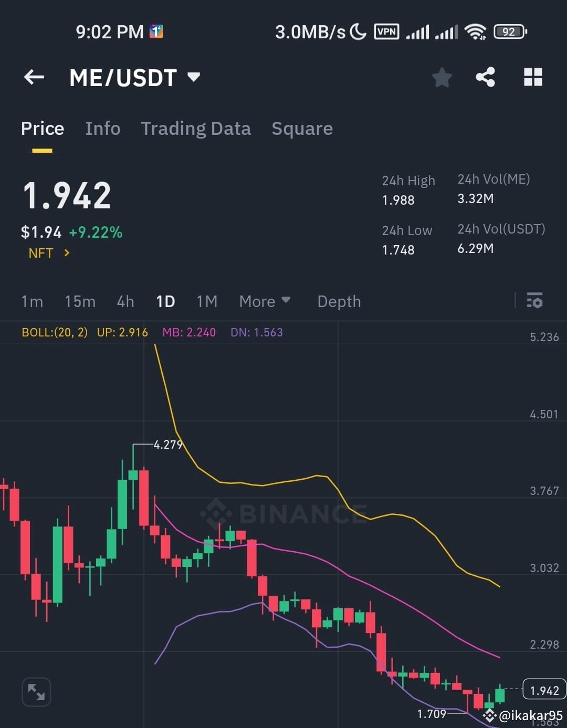Open the Square tab
This screenshot has width=567, height=728.
[302, 129]
